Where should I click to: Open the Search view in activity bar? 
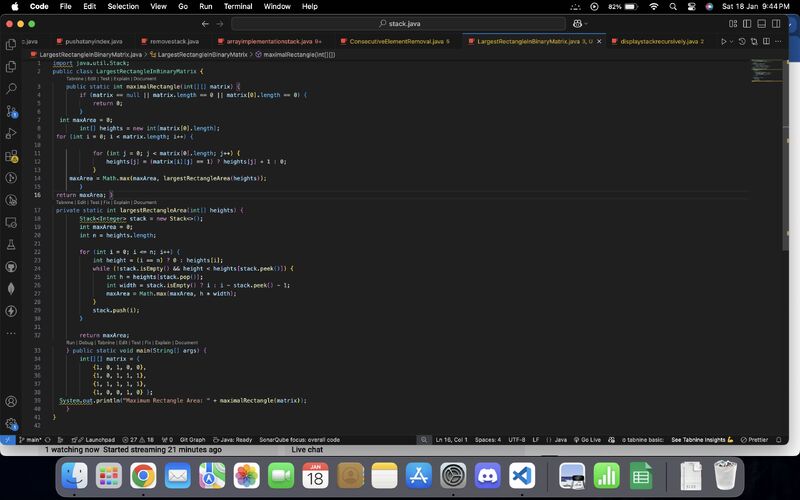[x=11, y=89]
